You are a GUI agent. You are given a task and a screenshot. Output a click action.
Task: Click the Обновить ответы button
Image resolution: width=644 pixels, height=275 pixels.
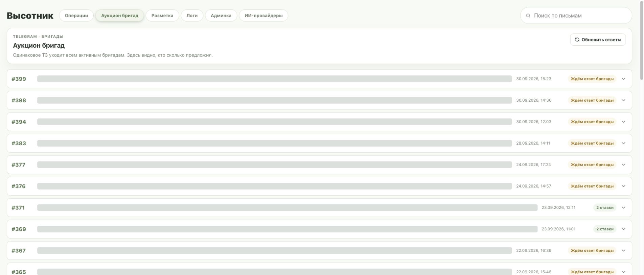(x=598, y=40)
